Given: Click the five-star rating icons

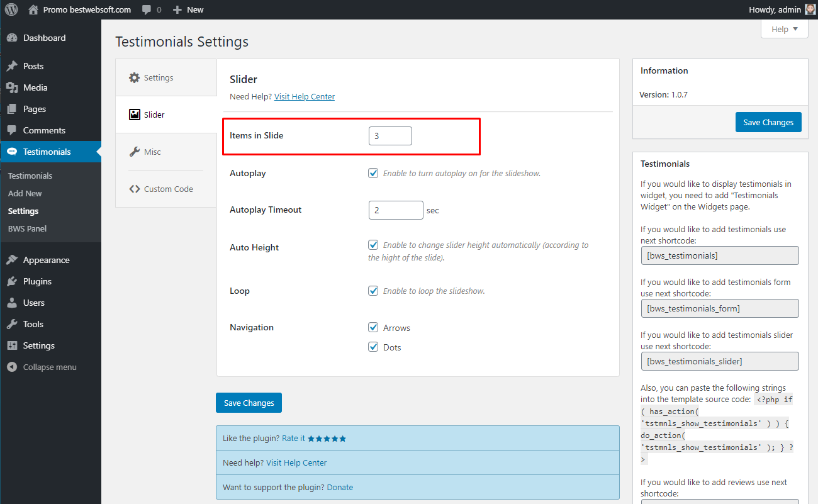Looking at the screenshot, I should (x=327, y=439).
